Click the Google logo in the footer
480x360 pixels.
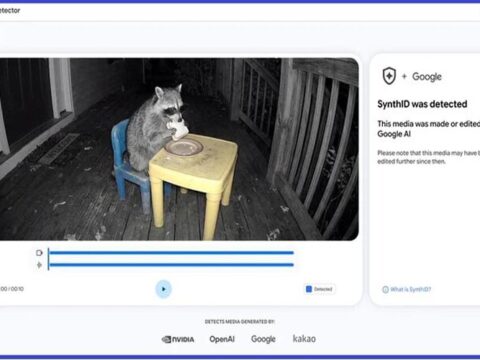tap(263, 339)
